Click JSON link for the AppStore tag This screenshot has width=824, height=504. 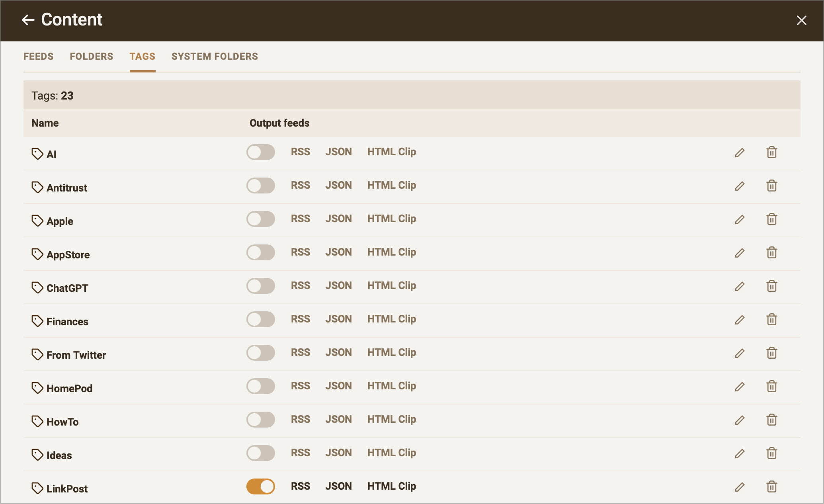[x=339, y=252]
